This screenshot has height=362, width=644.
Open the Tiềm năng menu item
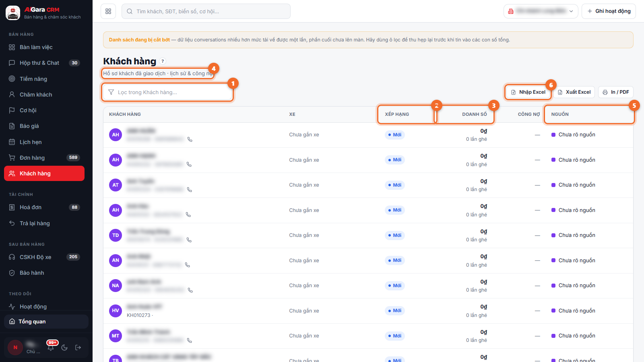point(44,79)
